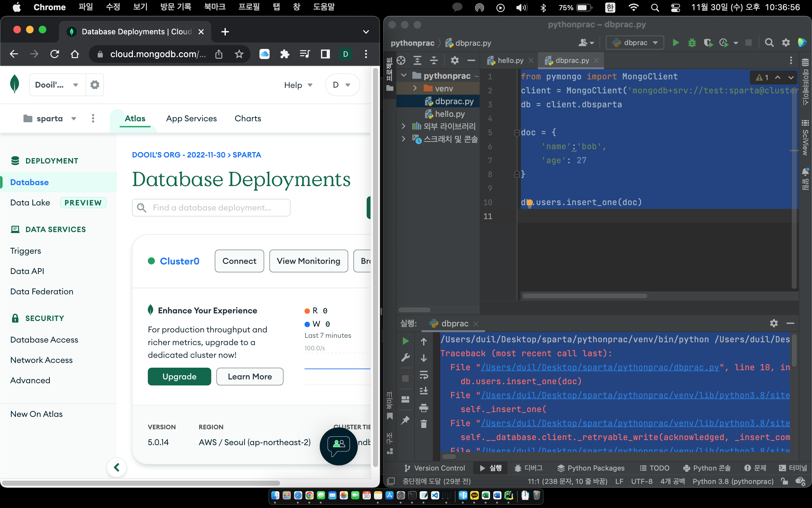The width and height of the screenshot is (812, 508).
Task: Collapse the pythonprac root folder
Action: (404, 76)
